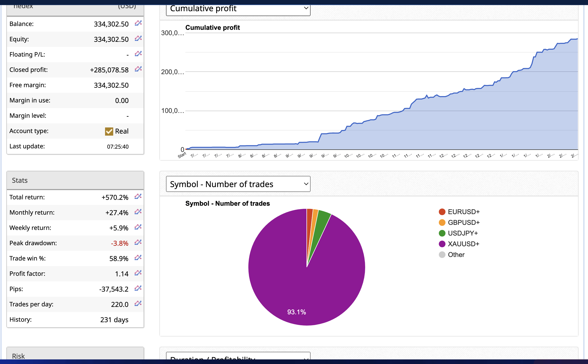Open Profit factor chart icon
588x364 pixels.
tap(138, 273)
